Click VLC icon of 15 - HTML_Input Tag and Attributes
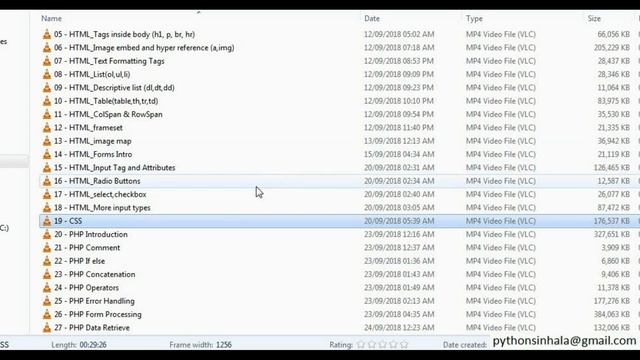Viewport: 640px width, 360px height. tap(47, 168)
